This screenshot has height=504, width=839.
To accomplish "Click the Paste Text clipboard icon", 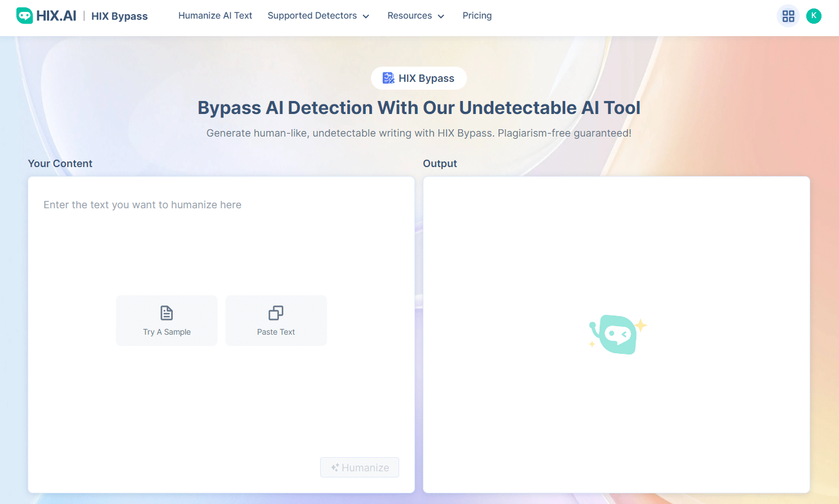I will pos(276,313).
